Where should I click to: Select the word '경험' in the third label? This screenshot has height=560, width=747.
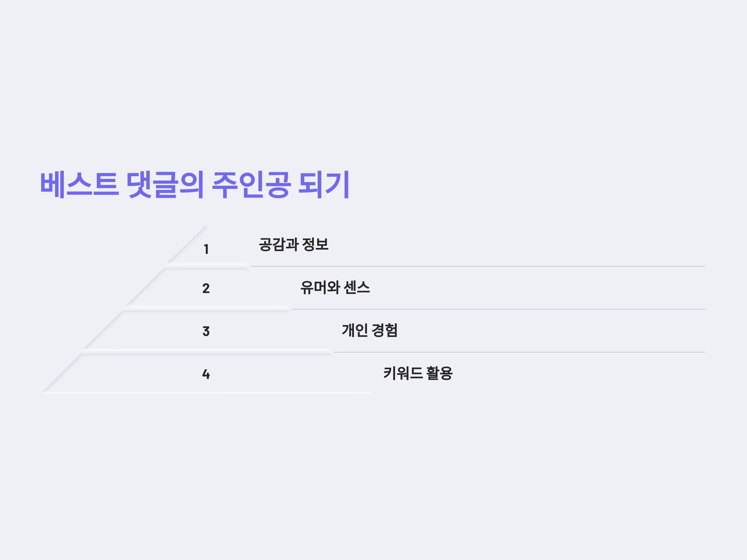pos(385,330)
